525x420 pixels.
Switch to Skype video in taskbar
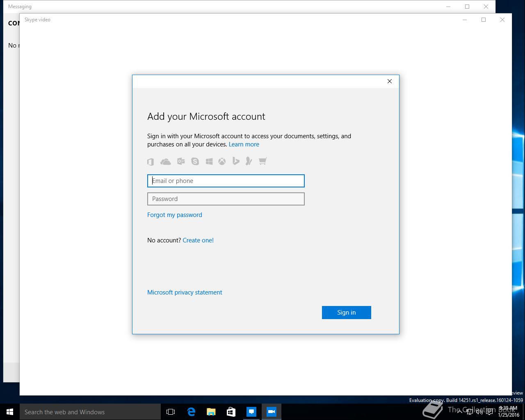click(272, 412)
